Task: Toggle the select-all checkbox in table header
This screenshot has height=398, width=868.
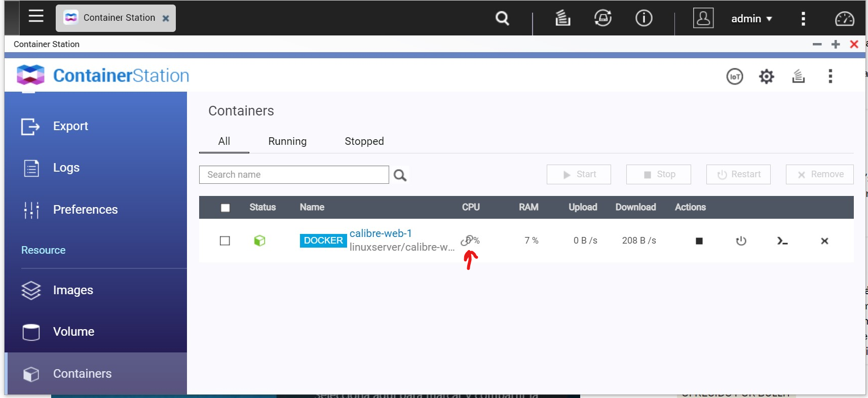Action: [x=225, y=208]
